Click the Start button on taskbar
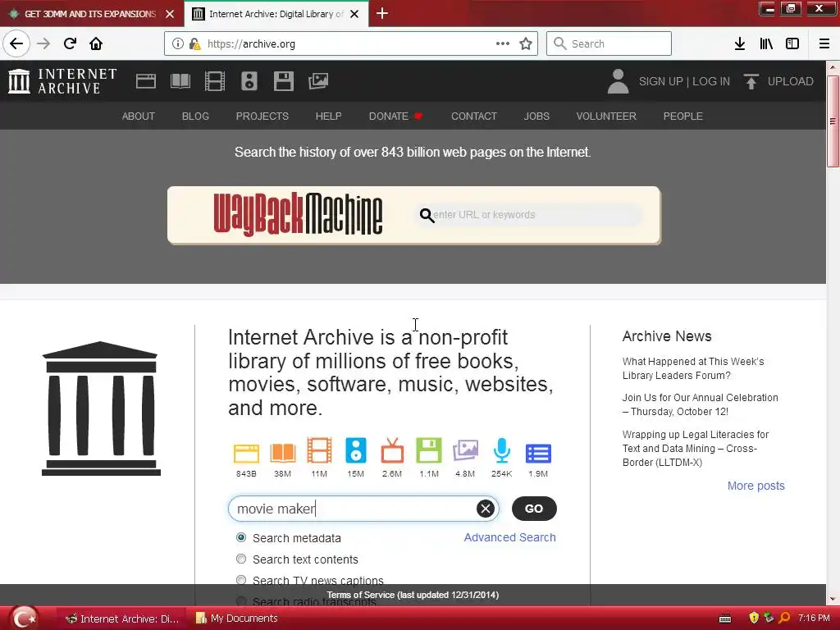This screenshot has height=630, width=840. point(24,618)
